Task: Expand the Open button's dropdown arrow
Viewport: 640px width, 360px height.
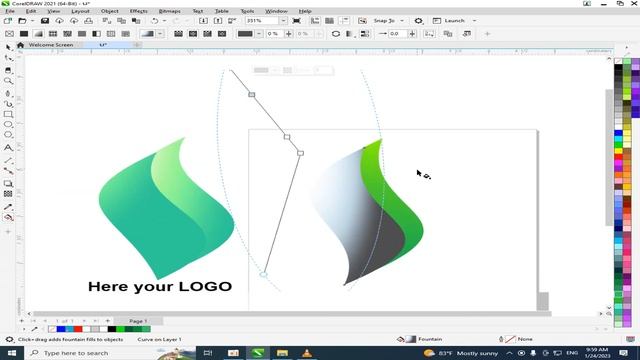Action: tap(32, 20)
